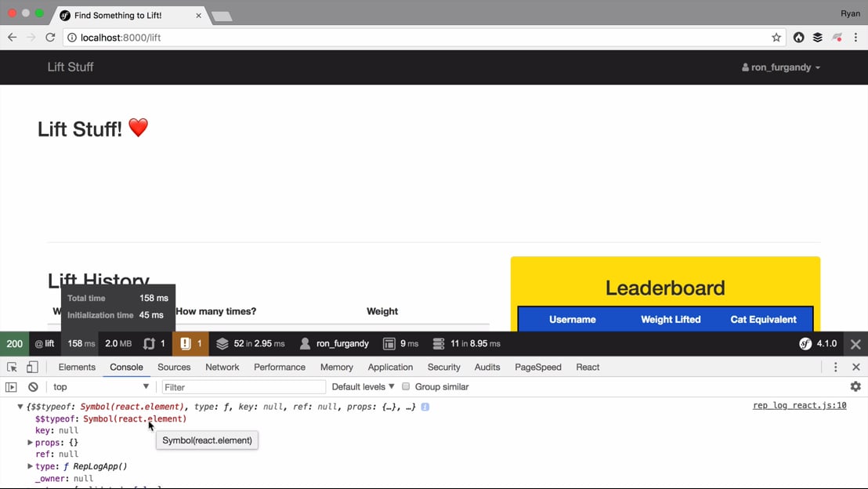Open the flame extension icon in toolbar
This screenshot has height=489, width=868.
pos(798,37)
